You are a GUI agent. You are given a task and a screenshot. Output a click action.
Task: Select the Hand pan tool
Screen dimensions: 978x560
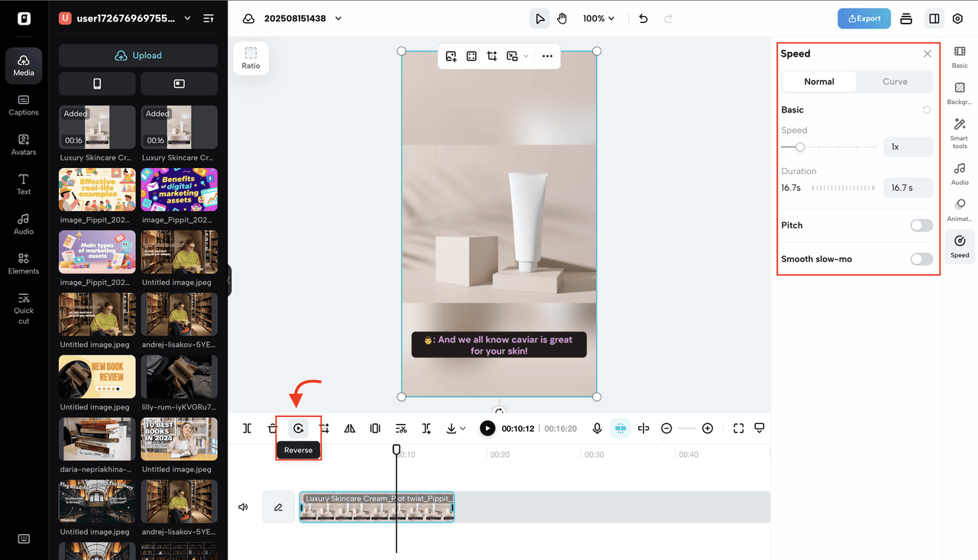[562, 18]
